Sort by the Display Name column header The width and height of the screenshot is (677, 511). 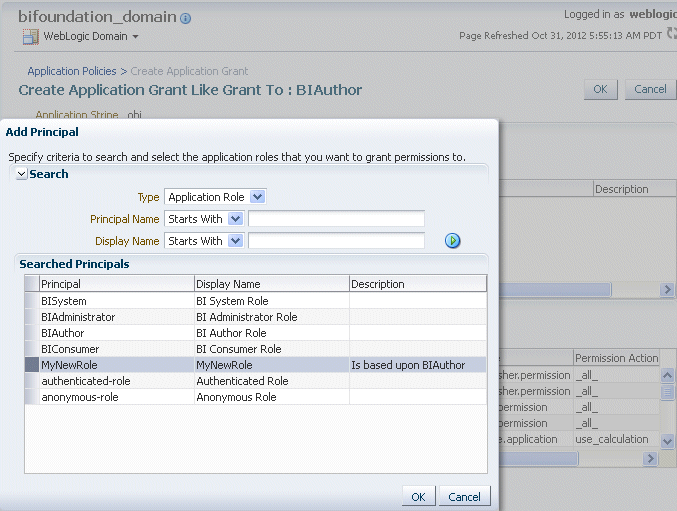(x=272, y=284)
